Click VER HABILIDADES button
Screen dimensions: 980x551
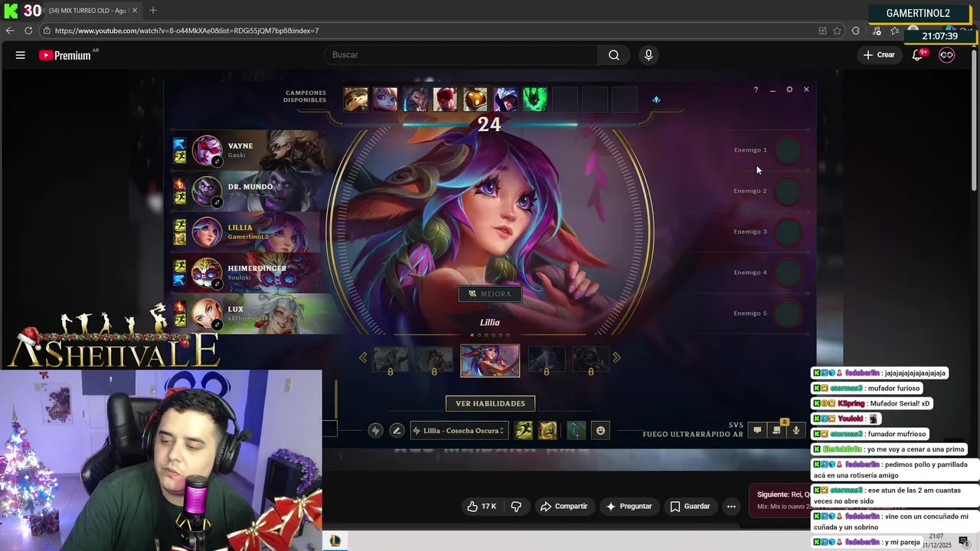point(491,403)
